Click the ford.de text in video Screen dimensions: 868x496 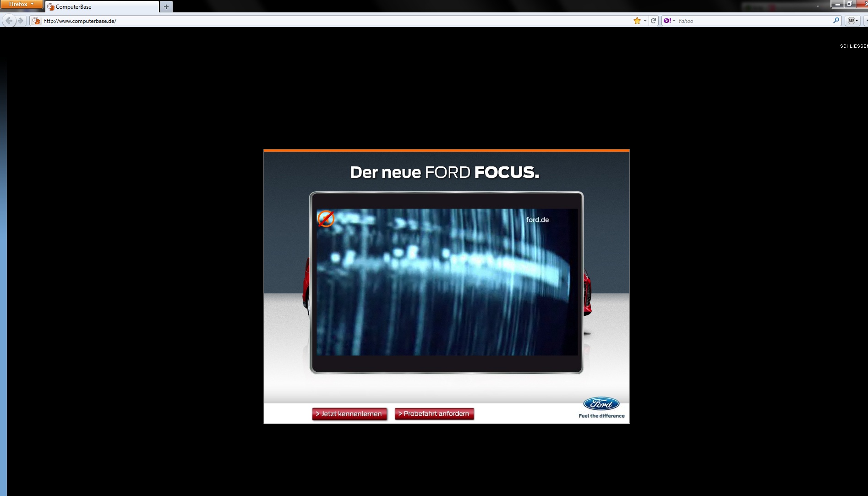pos(537,220)
